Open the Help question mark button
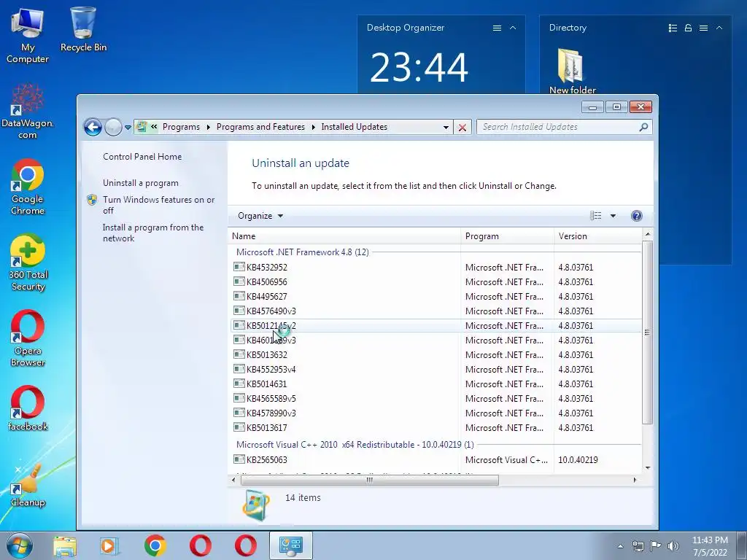The width and height of the screenshot is (747, 560). (636, 216)
